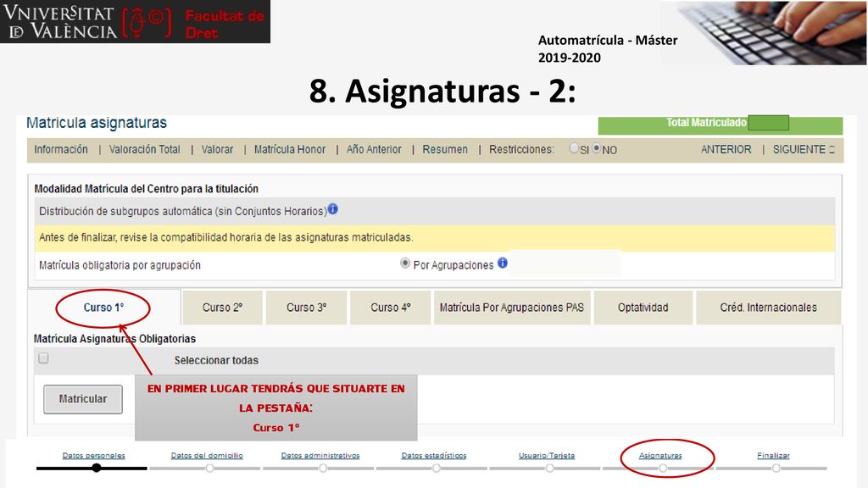
Task: Go back with the ANTERIOR link
Action: click(x=726, y=149)
